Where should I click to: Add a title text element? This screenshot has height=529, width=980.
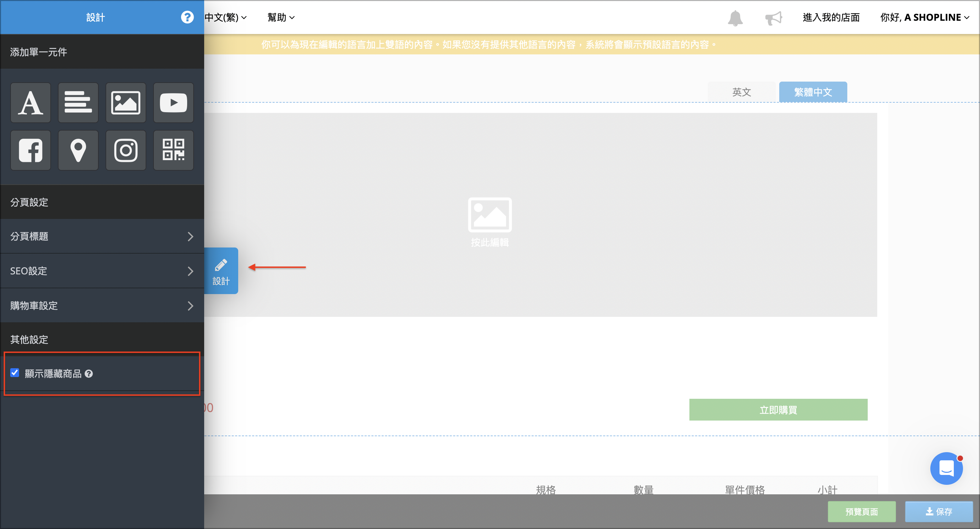(x=30, y=103)
